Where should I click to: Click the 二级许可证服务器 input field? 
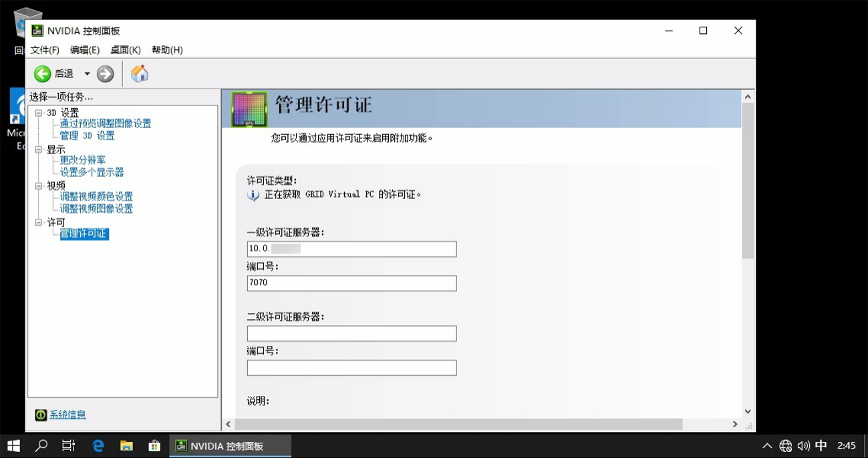[x=351, y=333]
